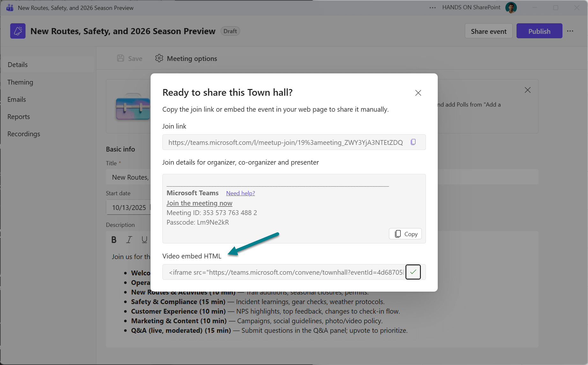
Task: Click Join the meeting now link
Action: tap(199, 203)
